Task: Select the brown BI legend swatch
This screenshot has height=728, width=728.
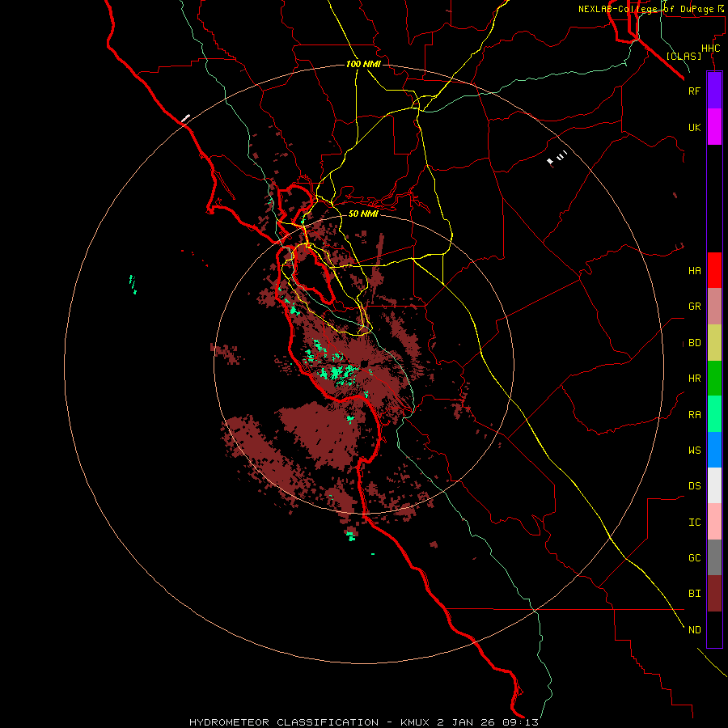Action: (x=714, y=594)
